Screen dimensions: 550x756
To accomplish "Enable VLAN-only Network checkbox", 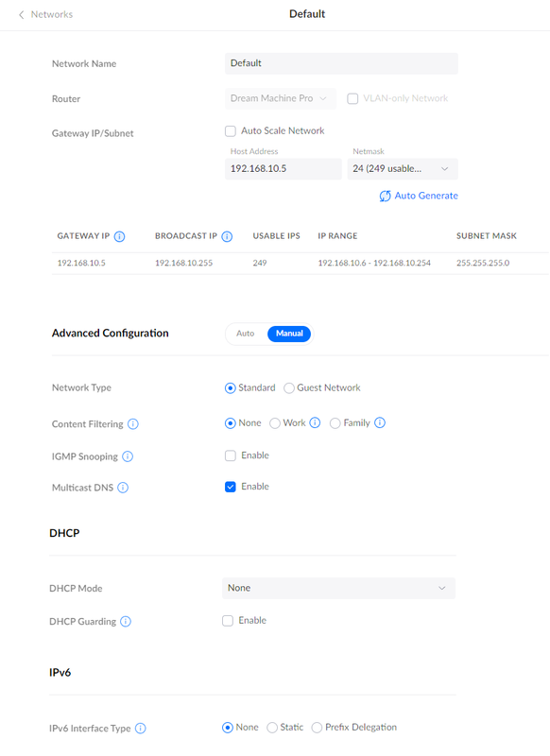I will 352,99.
